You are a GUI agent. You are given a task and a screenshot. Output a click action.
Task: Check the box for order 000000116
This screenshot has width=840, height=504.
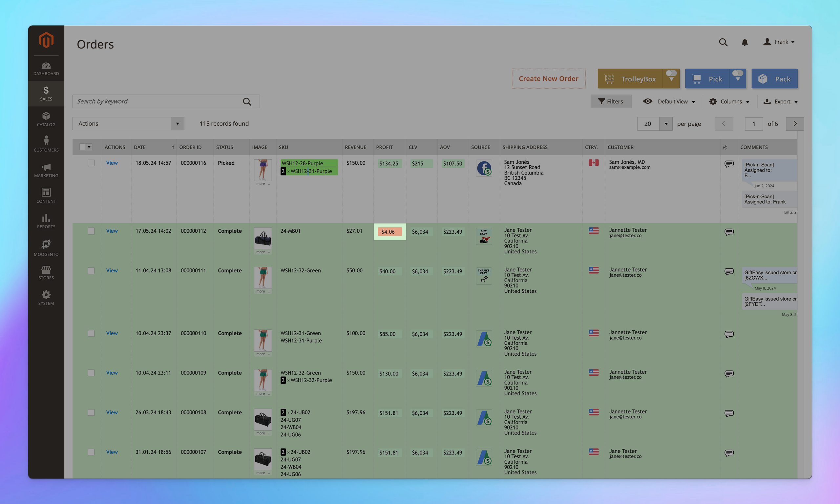point(91,163)
